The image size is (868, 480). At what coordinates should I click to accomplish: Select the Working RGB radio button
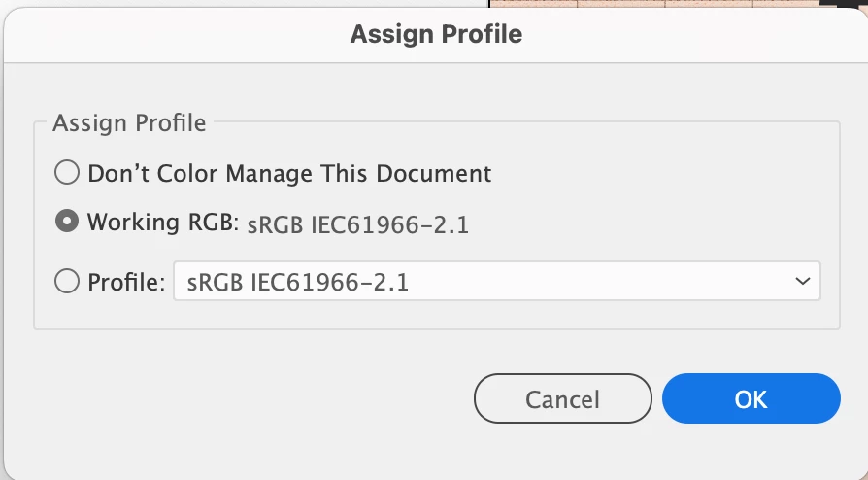point(67,223)
